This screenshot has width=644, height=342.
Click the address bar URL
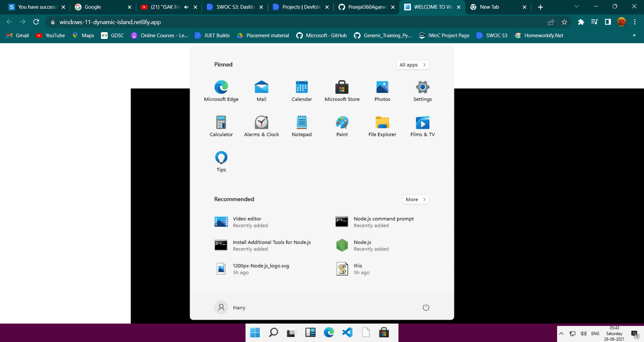pos(110,22)
